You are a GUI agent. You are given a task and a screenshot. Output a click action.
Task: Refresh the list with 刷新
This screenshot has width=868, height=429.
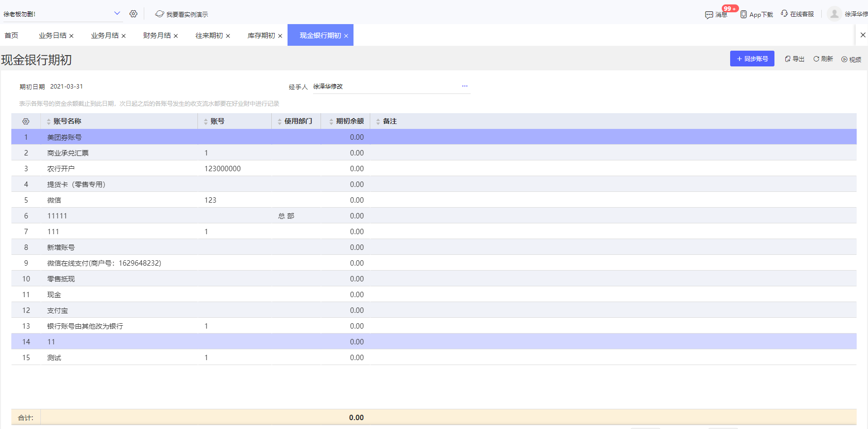pyautogui.click(x=823, y=59)
